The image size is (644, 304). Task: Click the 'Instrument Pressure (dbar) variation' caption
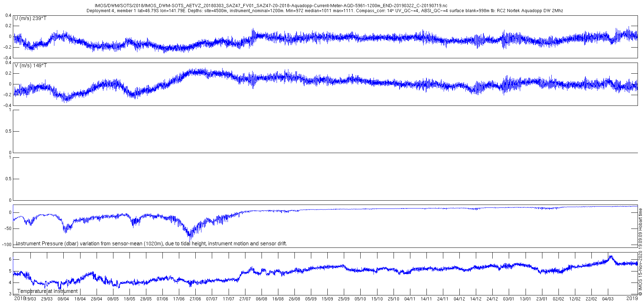point(151,244)
